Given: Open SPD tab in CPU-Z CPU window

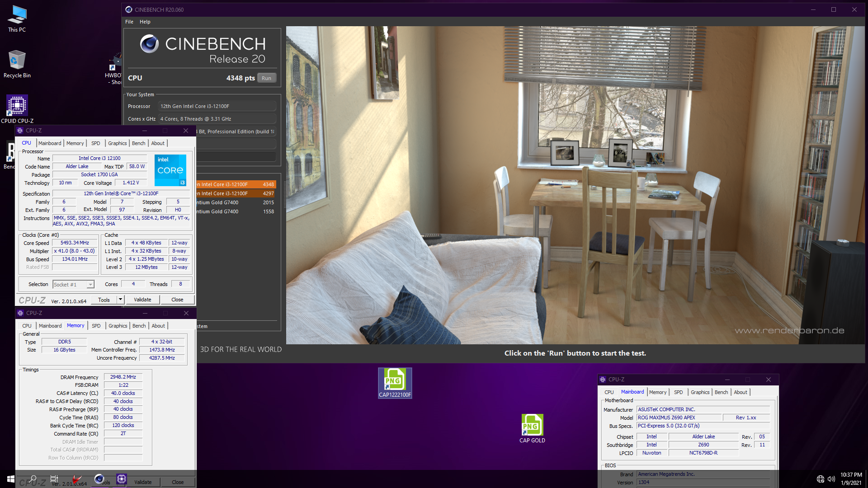Looking at the screenshot, I should point(96,143).
